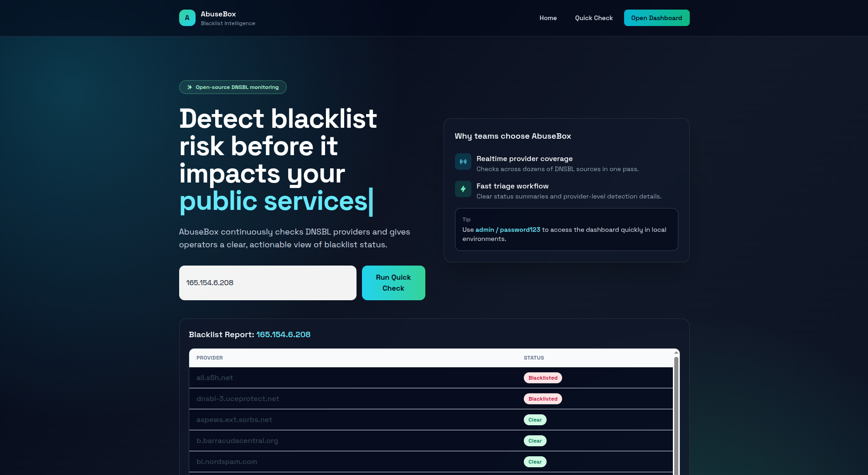Screen dimensions: 868x475
Task: Click the report table scrollbar thumb
Action: pyautogui.click(x=676, y=415)
